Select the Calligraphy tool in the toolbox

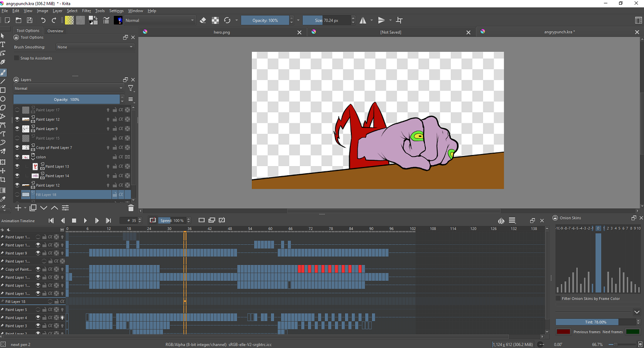click(3, 62)
